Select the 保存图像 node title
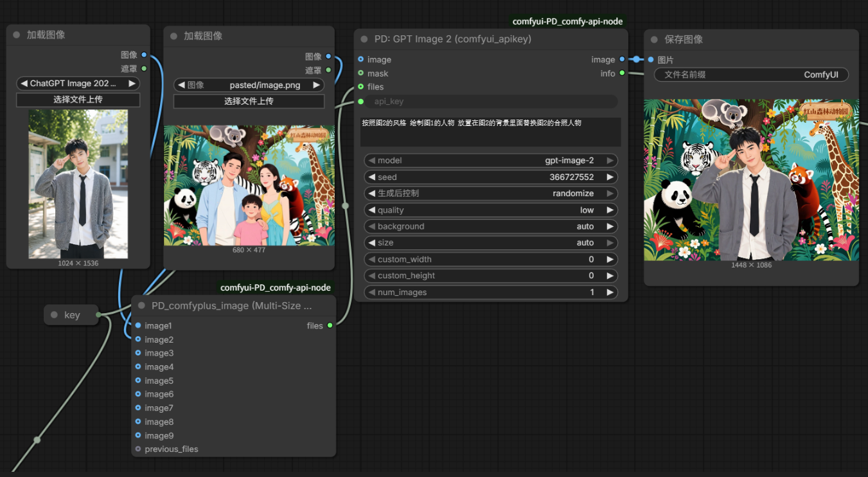Viewport: 868px width, 477px height. 684,39
